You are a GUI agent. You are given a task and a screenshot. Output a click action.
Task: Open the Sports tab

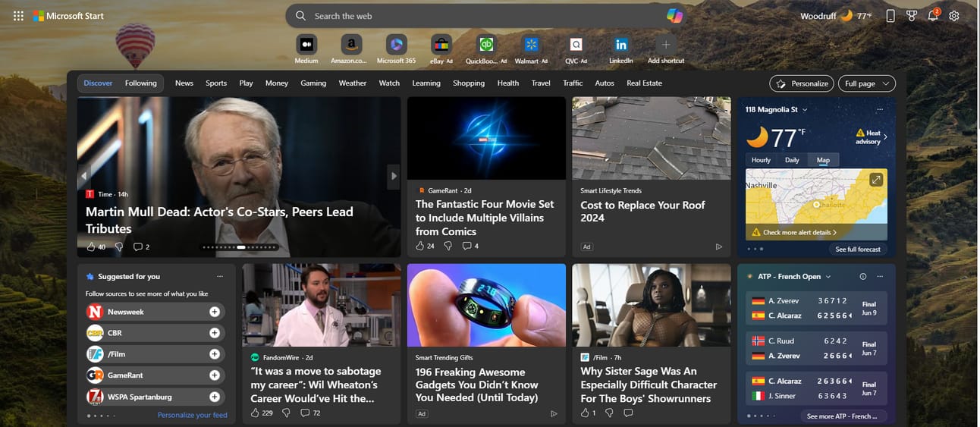point(216,83)
